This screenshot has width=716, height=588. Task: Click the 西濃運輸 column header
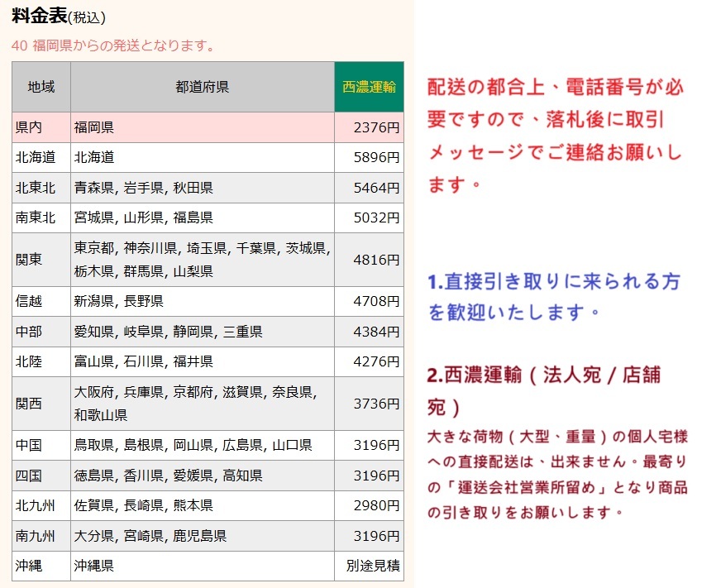[369, 87]
